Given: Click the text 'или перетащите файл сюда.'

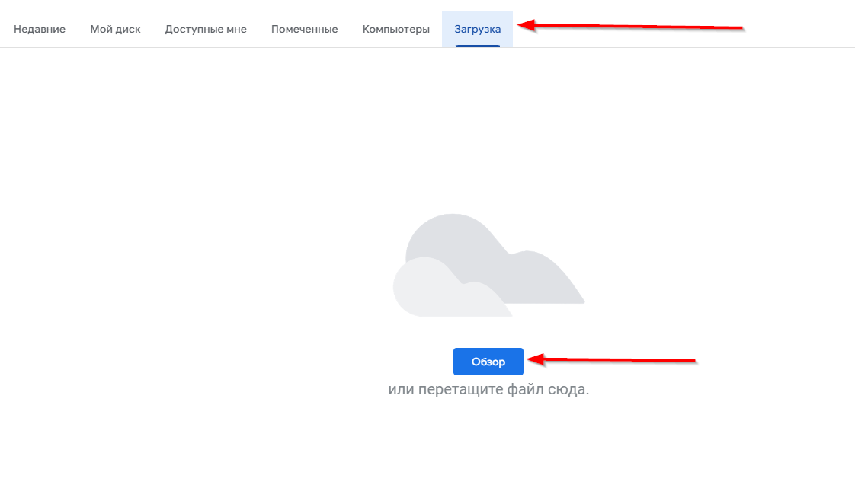Looking at the screenshot, I should click(x=488, y=390).
